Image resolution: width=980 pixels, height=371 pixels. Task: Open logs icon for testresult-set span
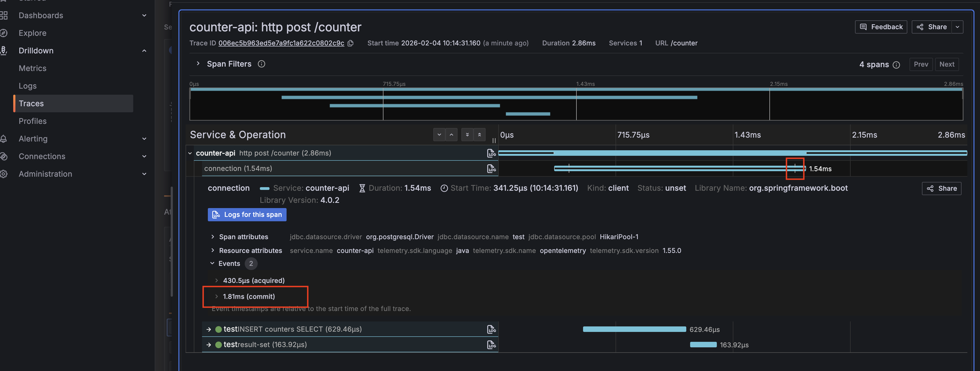click(491, 345)
